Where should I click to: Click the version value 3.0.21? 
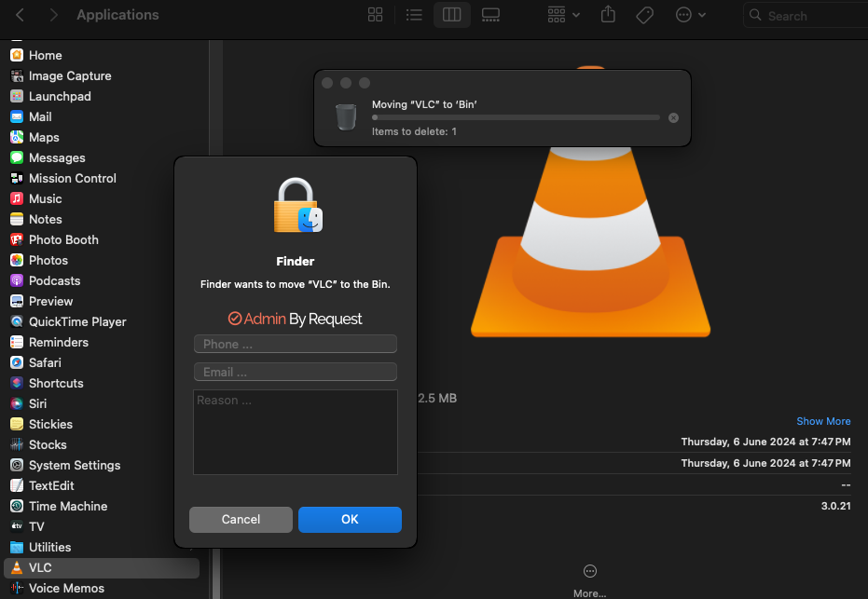[835, 506]
